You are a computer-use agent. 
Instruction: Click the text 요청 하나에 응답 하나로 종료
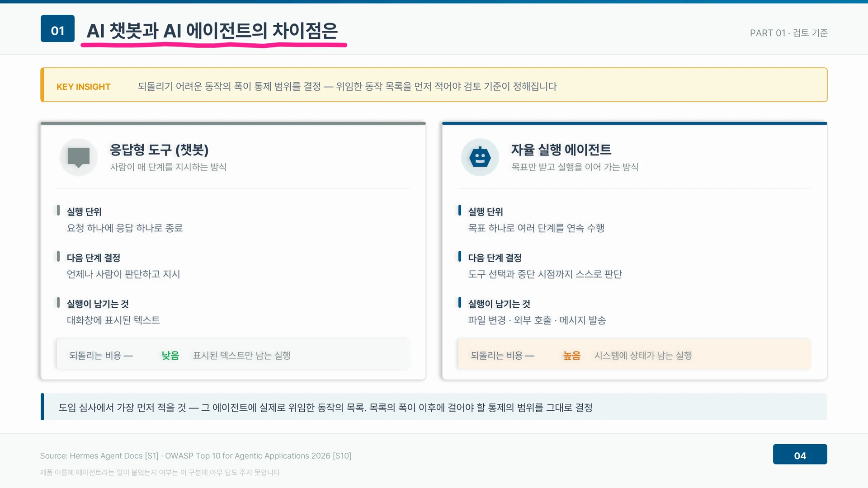(125, 228)
